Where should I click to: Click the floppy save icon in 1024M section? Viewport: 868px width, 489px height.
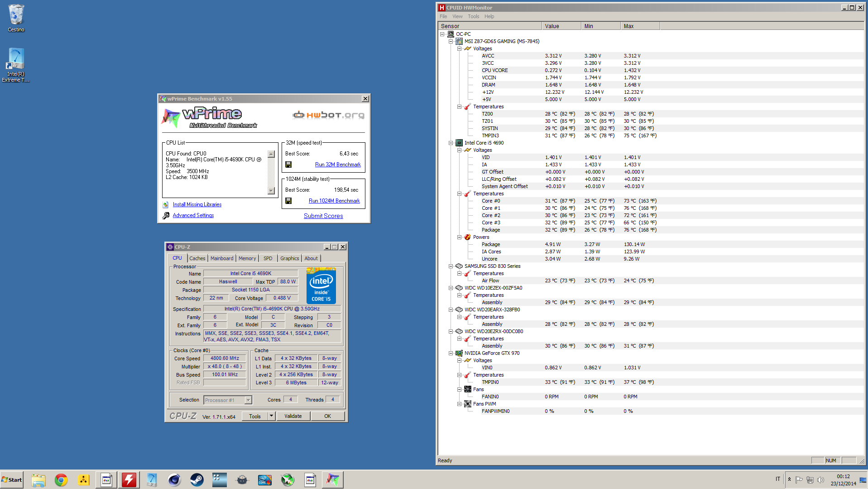point(288,201)
